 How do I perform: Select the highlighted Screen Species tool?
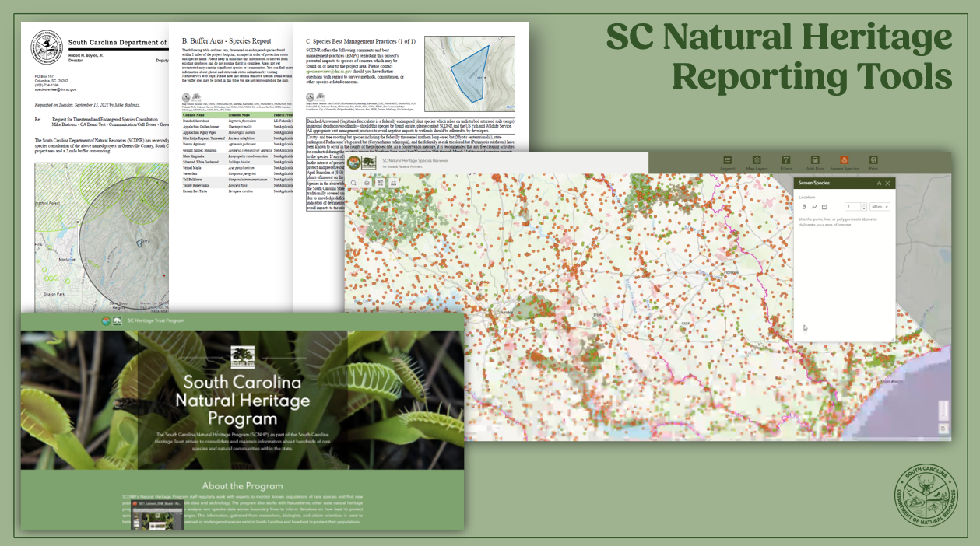pyautogui.click(x=844, y=159)
